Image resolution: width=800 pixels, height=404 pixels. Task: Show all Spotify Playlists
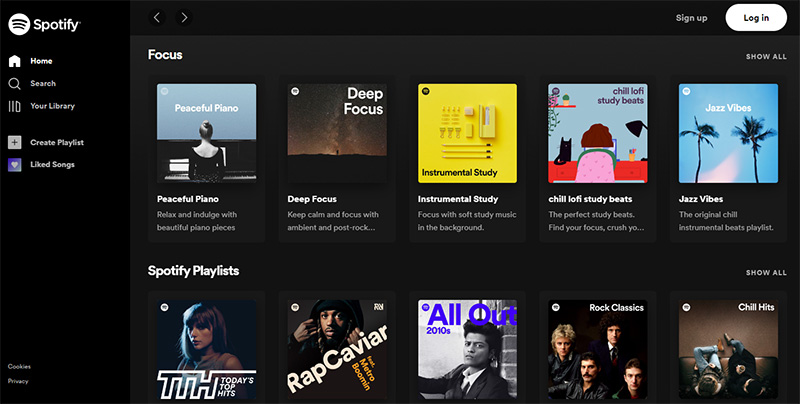pyautogui.click(x=766, y=273)
